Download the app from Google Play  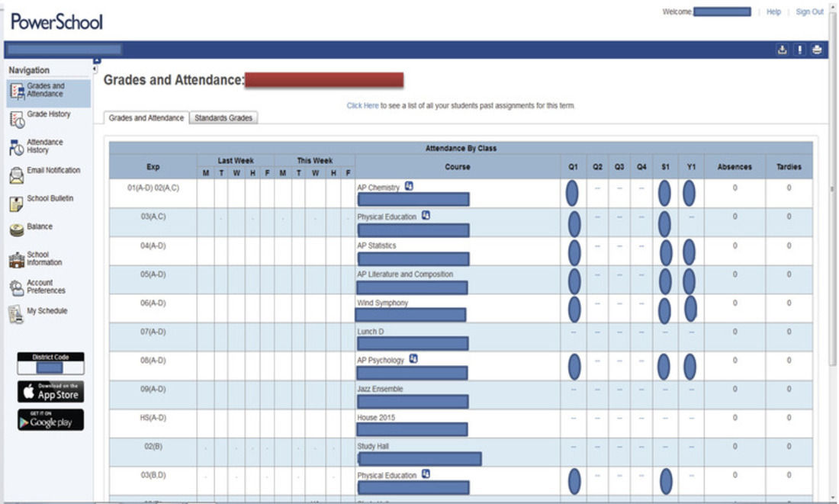pos(49,422)
